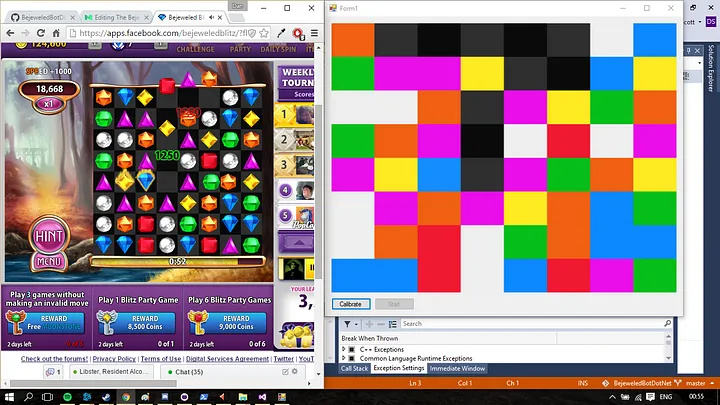The height and width of the screenshot is (405, 720).
Task: Open Chrome home page icon
Action: 56,33
